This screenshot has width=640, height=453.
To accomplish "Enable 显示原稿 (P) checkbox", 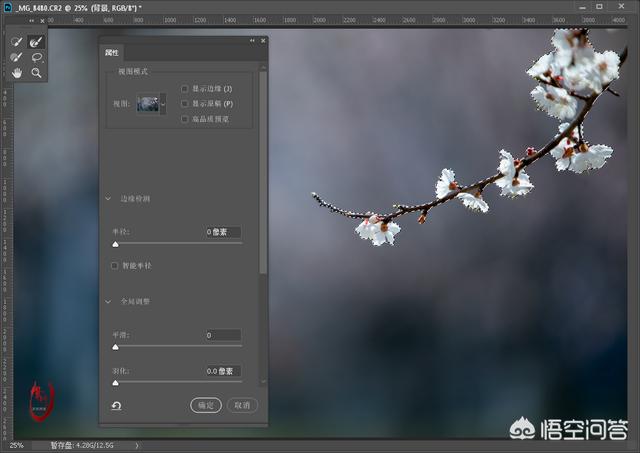I will [185, 104].
